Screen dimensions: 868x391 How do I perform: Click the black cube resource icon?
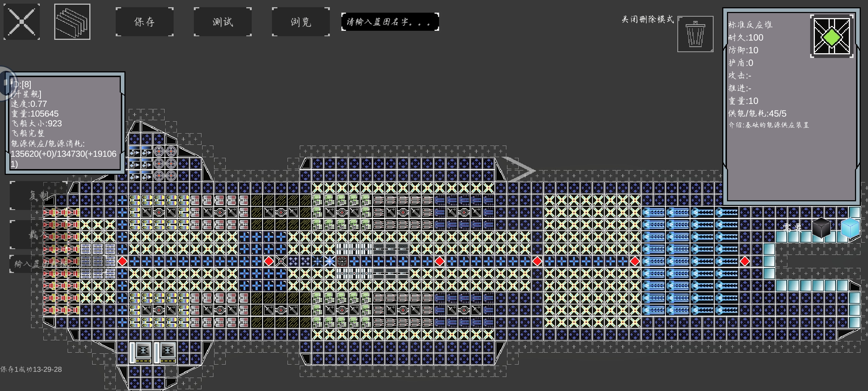click(x=821, y=228)
